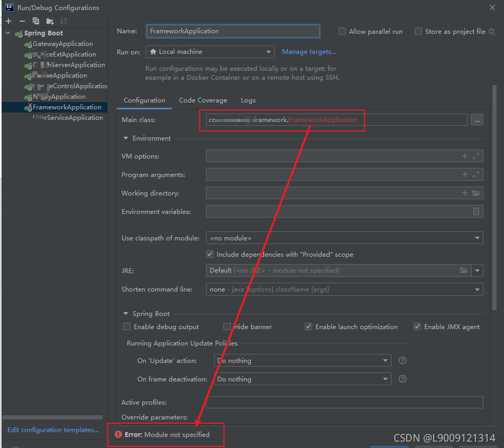This screenshot has width=504, height=448.
Task: Enable Allow parallel run
Action: [342, 31]
